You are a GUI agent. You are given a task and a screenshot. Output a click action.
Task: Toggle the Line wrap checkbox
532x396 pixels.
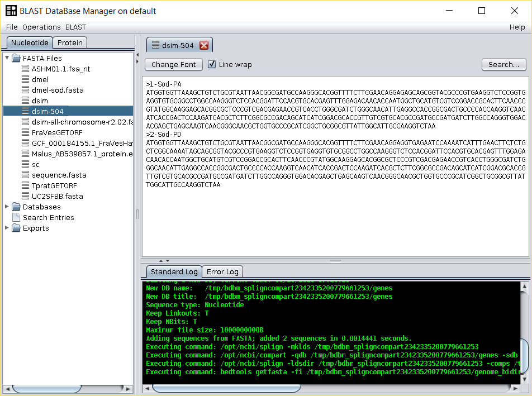tap(212, 64)
